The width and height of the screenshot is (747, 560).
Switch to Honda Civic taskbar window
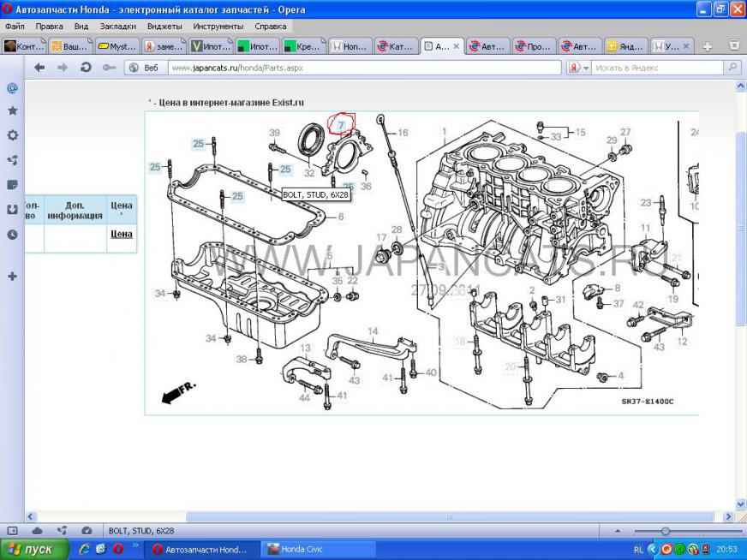[320, 550]
